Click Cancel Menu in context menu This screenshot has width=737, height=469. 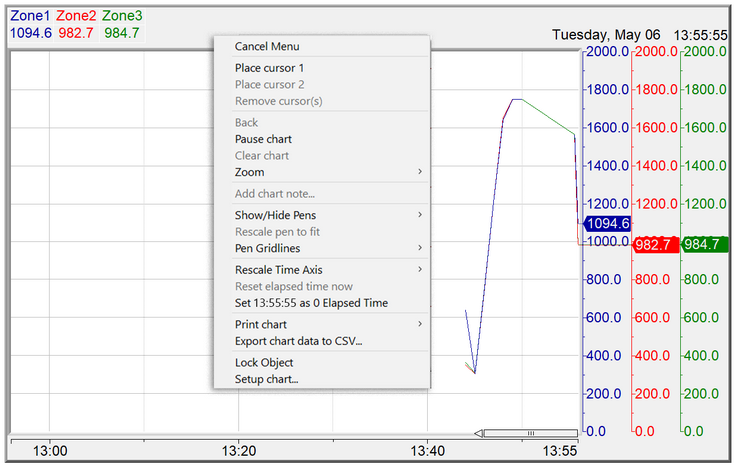click(266, 46)
